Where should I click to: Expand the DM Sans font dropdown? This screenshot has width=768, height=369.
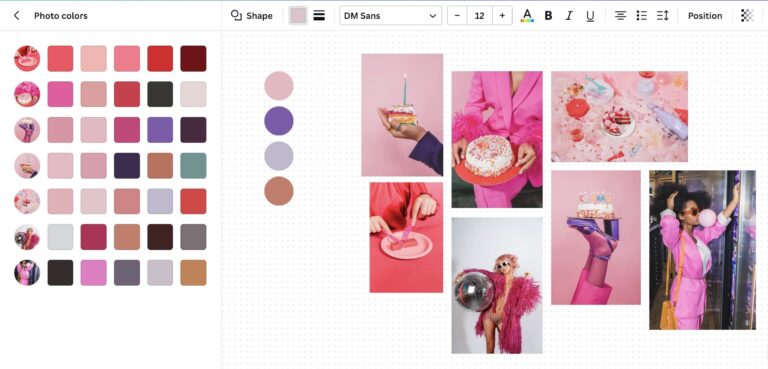coord(390,16)
